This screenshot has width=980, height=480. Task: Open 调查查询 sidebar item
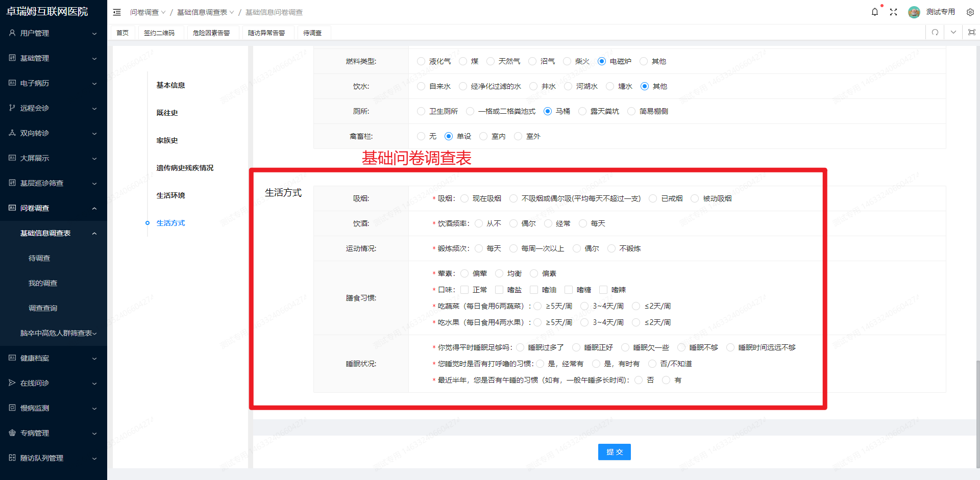tap(43, 308)
